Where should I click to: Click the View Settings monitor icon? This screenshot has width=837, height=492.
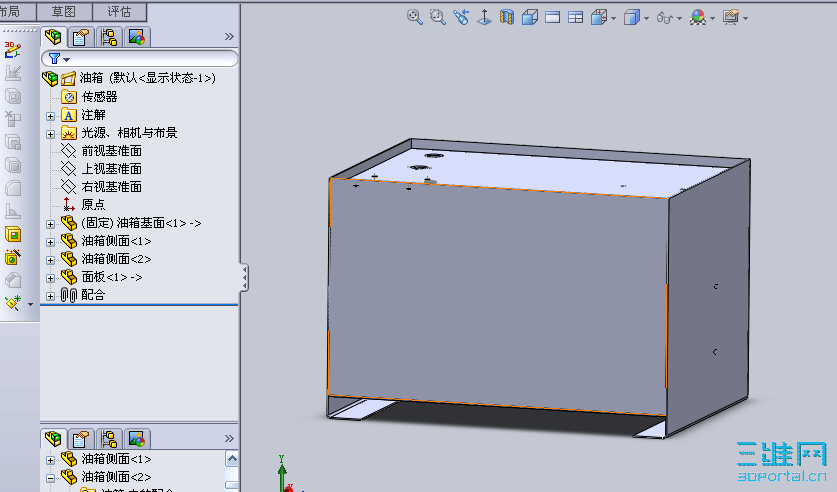(731, 17)
